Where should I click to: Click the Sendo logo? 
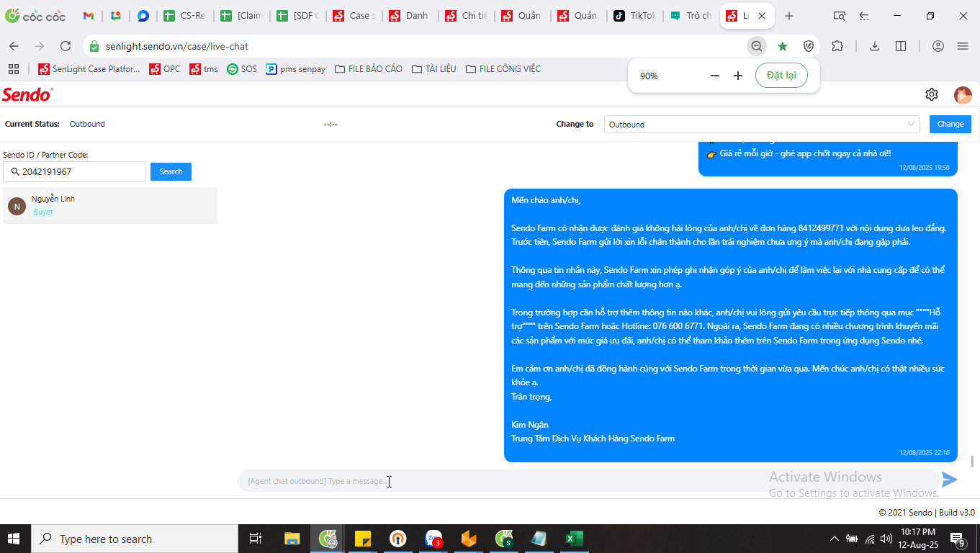[27, 94]
